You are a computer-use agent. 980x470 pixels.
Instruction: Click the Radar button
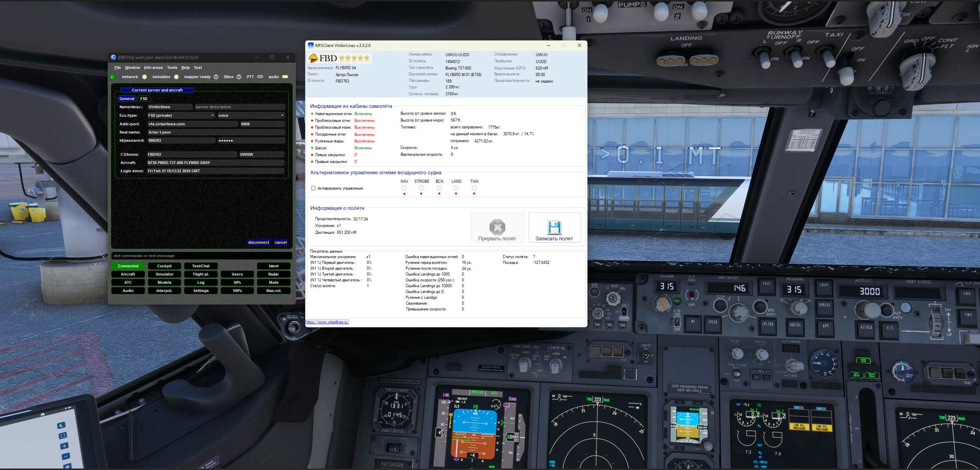pos(274,274)
